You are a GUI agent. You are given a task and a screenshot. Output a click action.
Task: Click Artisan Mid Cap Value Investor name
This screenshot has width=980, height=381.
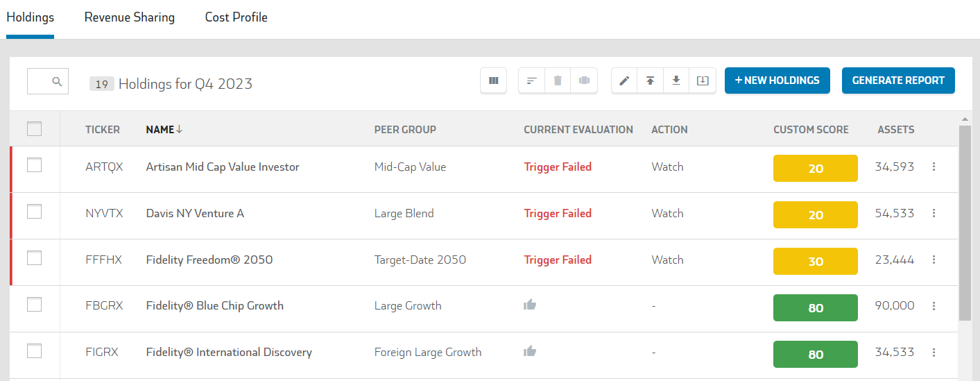pyautogui.click(x=223, y=167)
